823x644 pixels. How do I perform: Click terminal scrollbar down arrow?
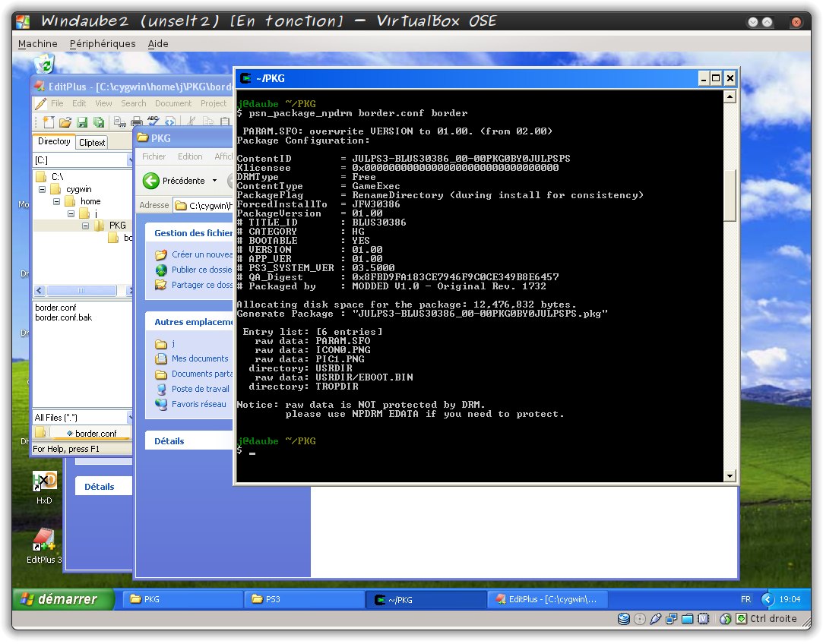[x=730, y=476]
